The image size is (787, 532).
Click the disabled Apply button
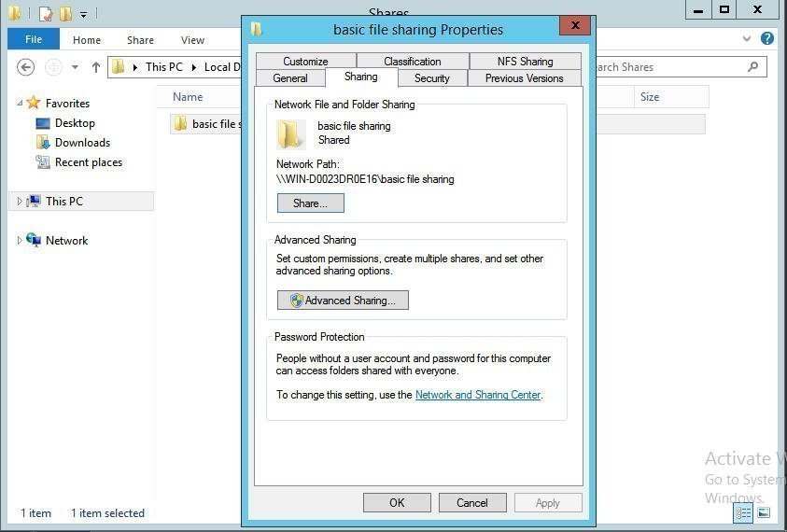click(548, 503)
